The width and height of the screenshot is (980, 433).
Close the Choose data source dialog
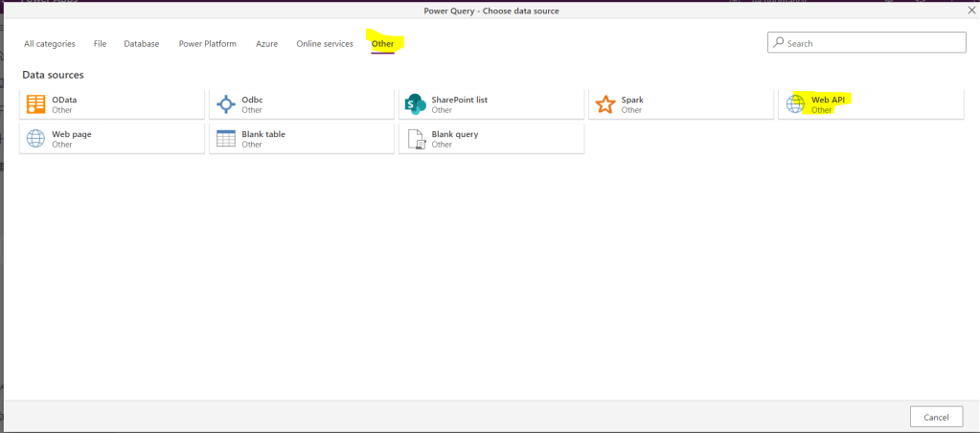[970, 11]
